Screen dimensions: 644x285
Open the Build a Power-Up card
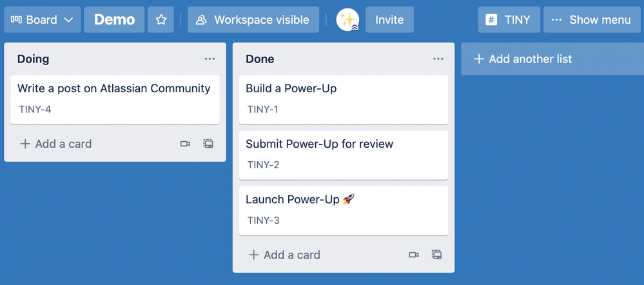[344, 99]
